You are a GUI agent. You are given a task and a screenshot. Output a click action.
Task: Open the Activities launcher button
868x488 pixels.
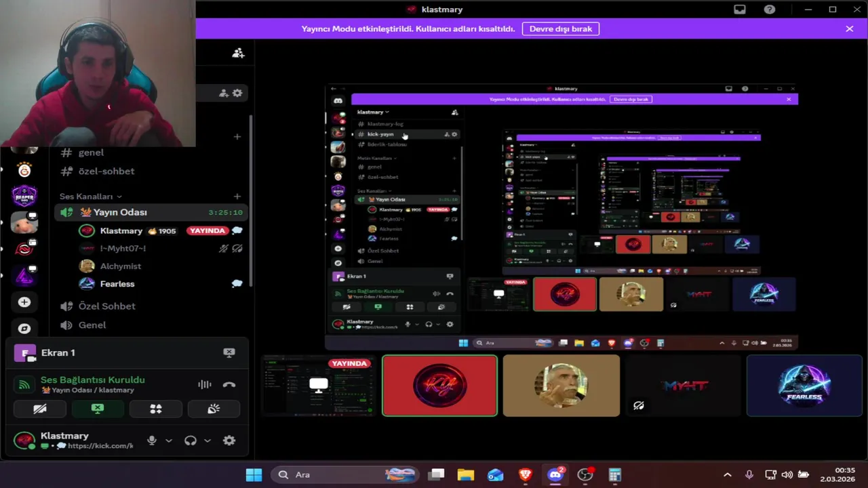(156, 409)
